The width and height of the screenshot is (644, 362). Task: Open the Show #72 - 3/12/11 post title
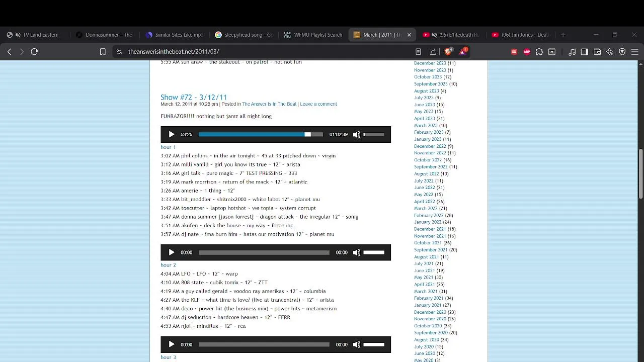(x=194, y=97)
